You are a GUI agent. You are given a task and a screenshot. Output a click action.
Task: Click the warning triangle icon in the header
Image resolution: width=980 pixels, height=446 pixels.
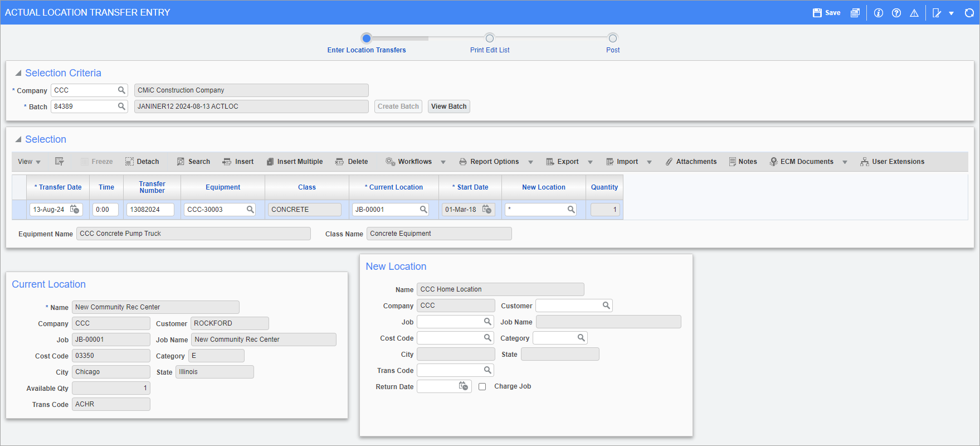(914, 13)
